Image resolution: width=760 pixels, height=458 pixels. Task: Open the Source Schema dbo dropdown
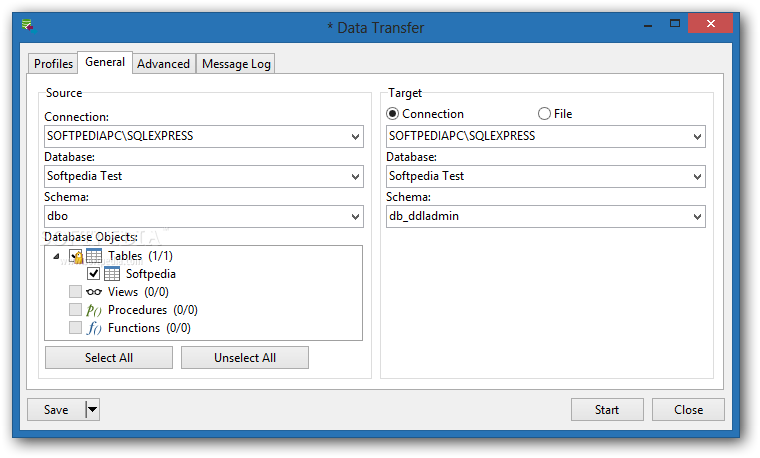point(355,217)
